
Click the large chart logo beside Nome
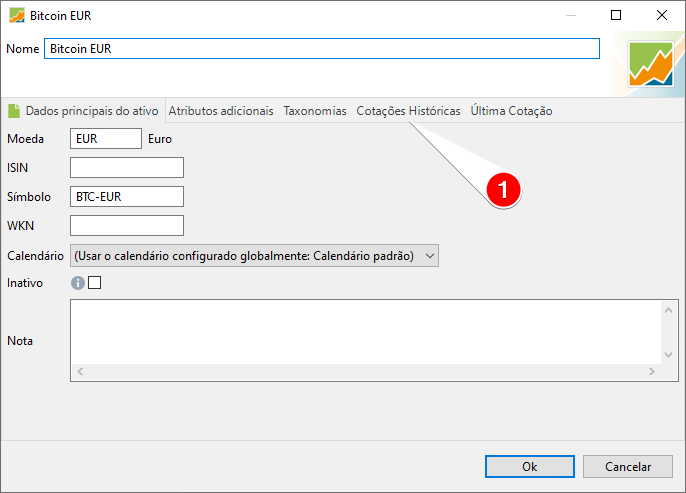coord(651,64)
